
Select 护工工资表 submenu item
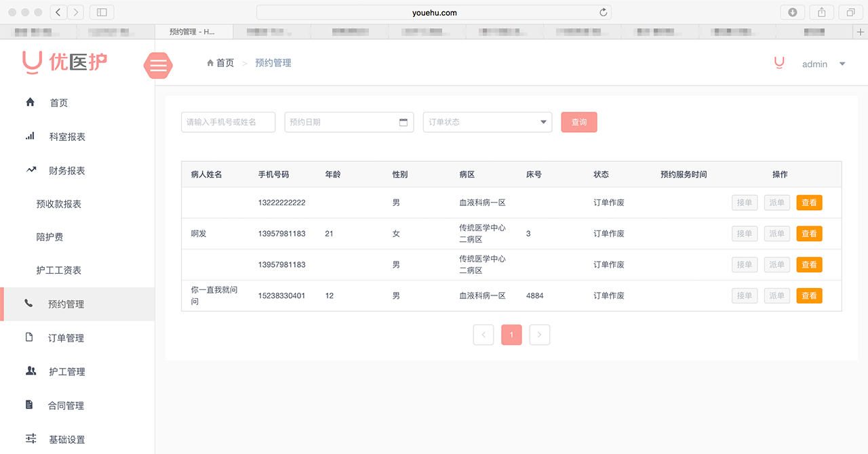click(x=59, y=270)
